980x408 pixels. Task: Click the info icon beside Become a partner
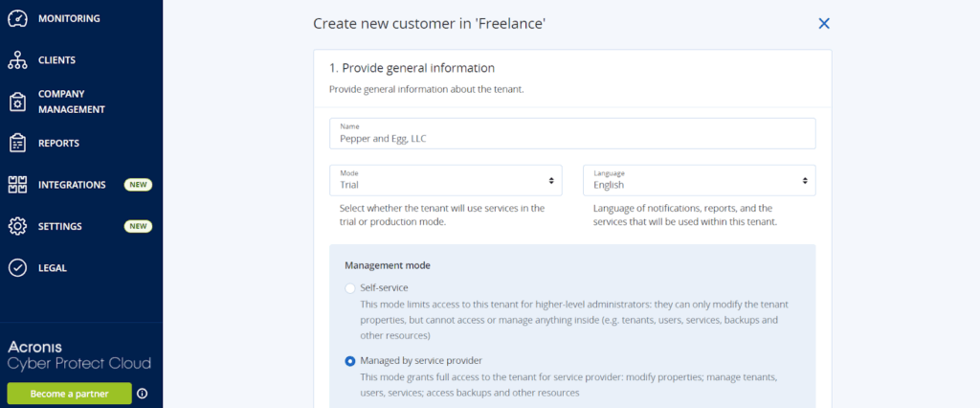click(x=143, y=394)
